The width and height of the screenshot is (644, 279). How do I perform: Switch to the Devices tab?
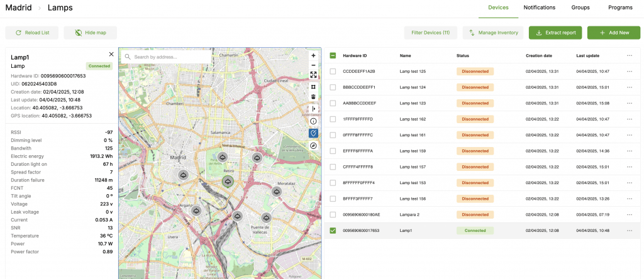pyautogui.click(x=498, y=8)
